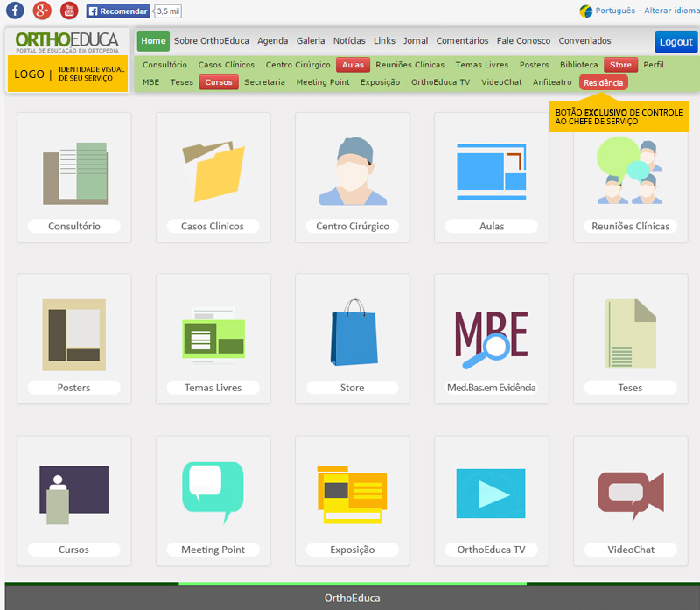700x610 pixels.
Task: Select Posters in green submenu
Action: pyautogui.click(x=534, y=65)
